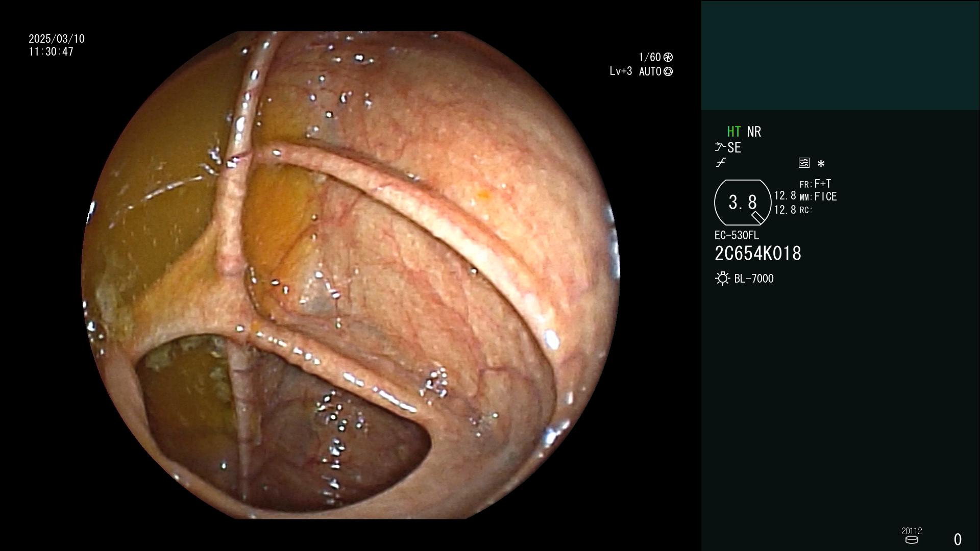Click the NR noise reduction indicator
This screenshot has width=980, height=551.
(754, 132)
